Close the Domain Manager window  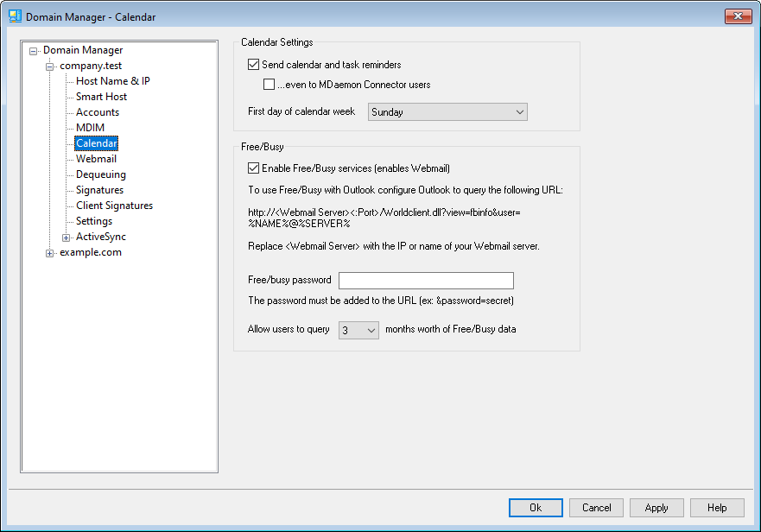[x=737, y=16]
